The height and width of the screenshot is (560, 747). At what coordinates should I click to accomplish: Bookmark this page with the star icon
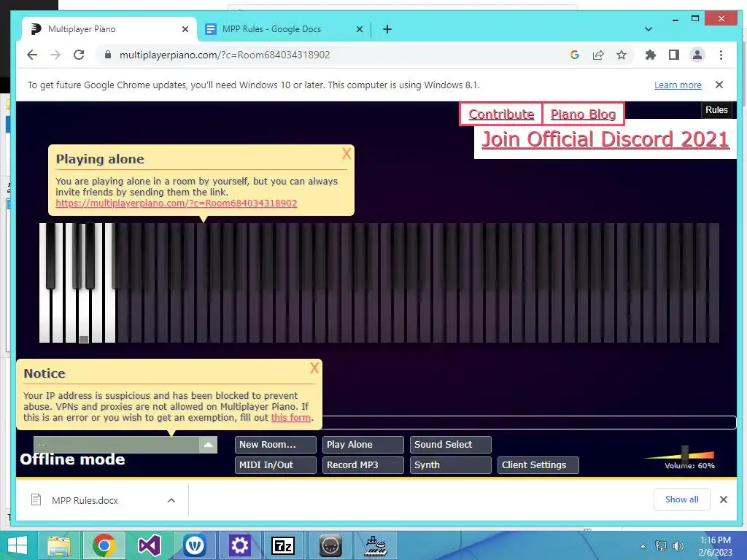coord(622,55)
